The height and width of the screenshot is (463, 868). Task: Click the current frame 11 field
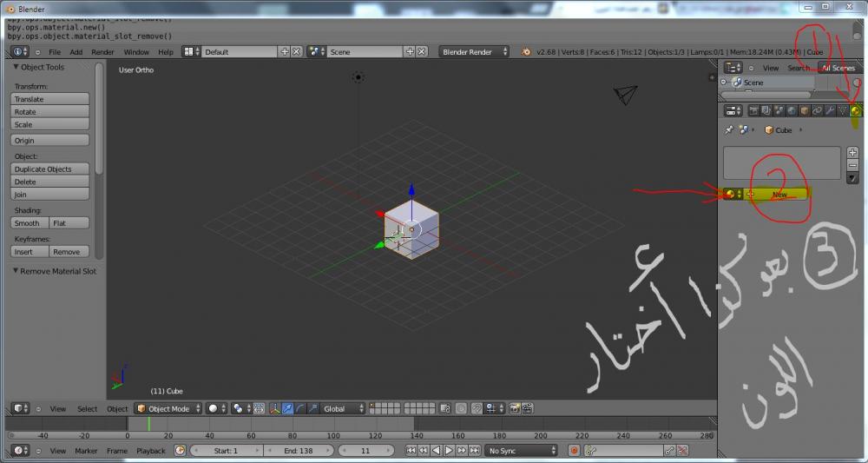pyautogui.click(x=365, y=451)
